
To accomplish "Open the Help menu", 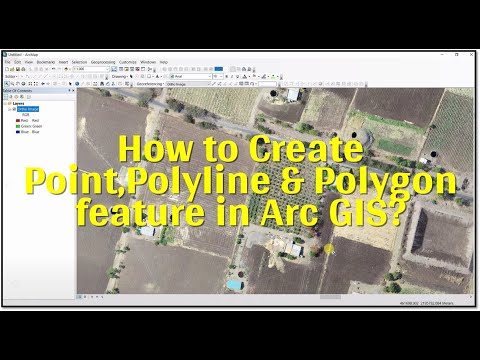I will click(163, 62).
